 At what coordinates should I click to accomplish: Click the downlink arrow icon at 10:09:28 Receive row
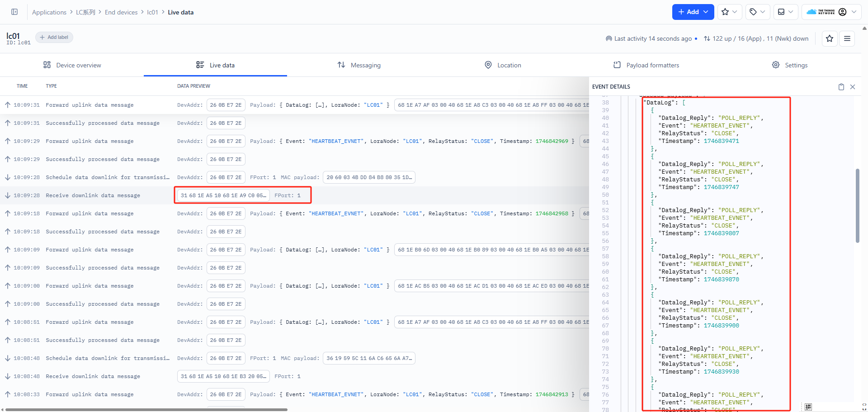8,195
